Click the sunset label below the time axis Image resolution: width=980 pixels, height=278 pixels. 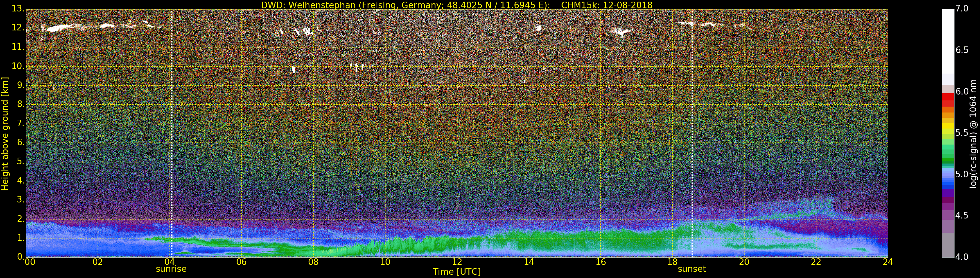(691, 269)
